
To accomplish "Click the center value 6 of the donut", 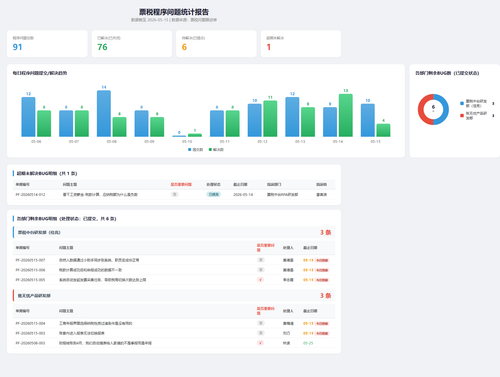I will pyautogui.click(x=433, y=107).
